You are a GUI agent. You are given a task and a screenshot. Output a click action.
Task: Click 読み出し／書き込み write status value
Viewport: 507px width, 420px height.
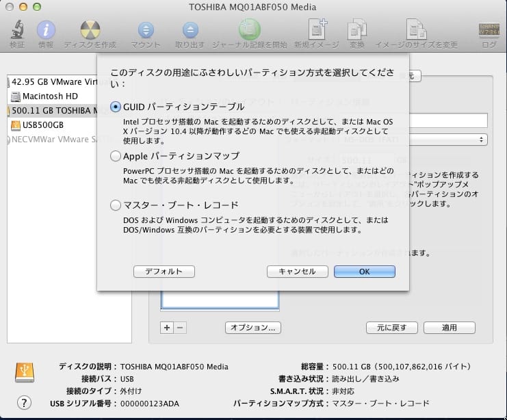365,379
